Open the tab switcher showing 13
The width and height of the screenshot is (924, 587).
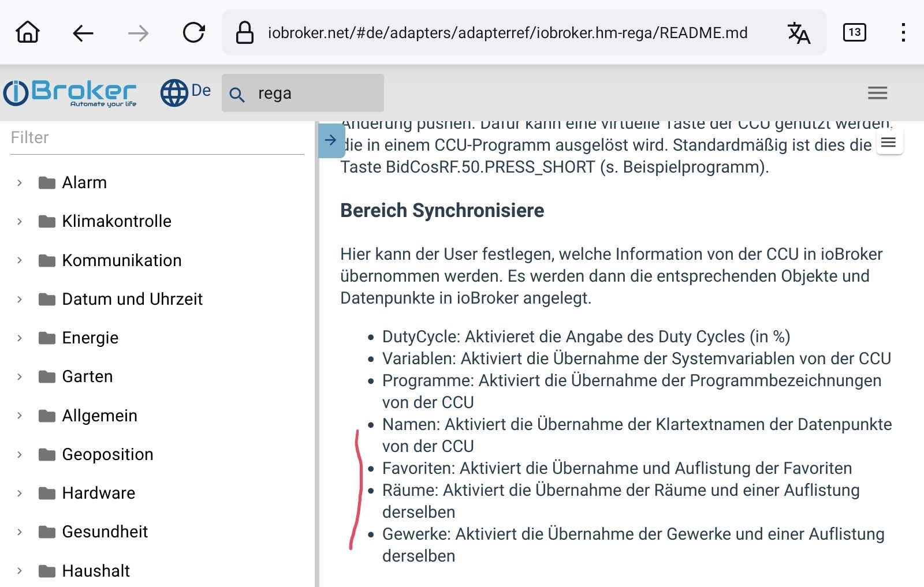[x=855, y=32]
